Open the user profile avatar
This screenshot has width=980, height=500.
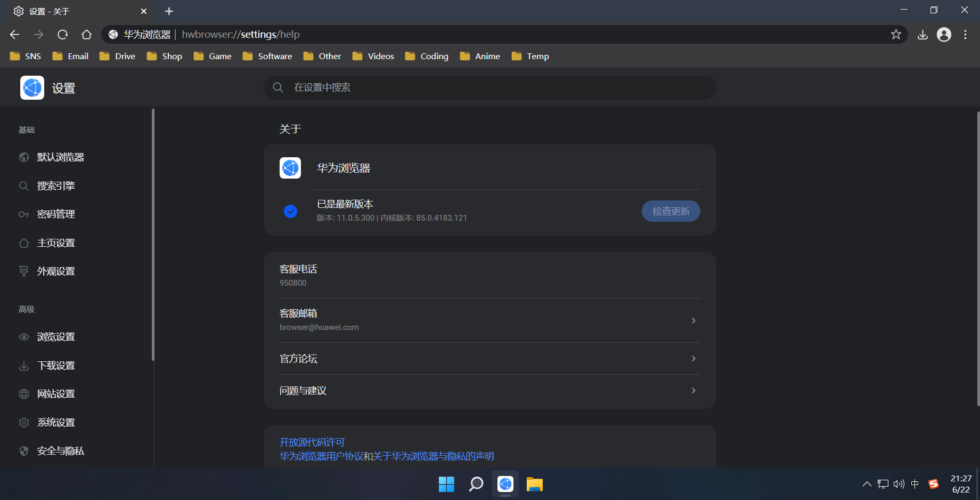click(944, 35)
